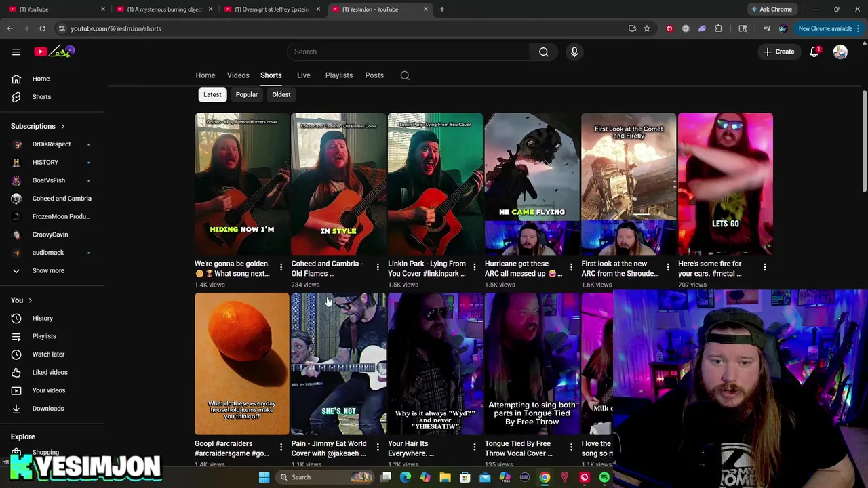Bookmark this page with the star
868x488 pixels.
(647, 28)
